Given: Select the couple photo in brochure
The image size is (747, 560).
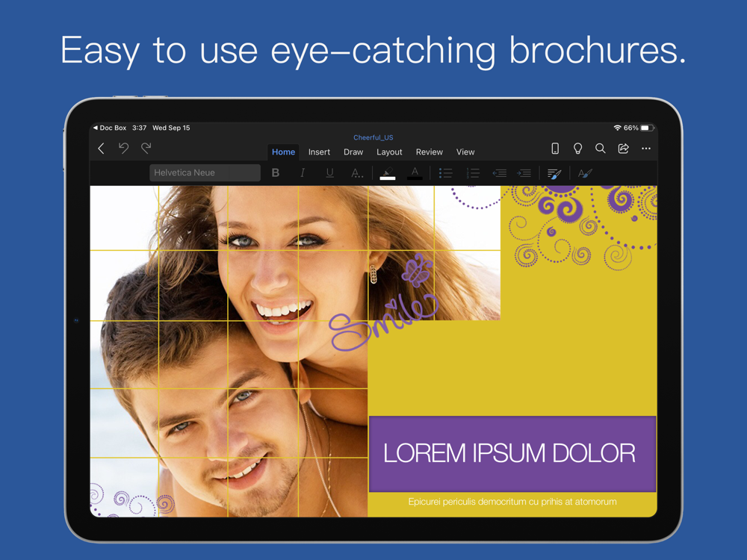Looking at the screenshot, I should [x=229, y=352].
